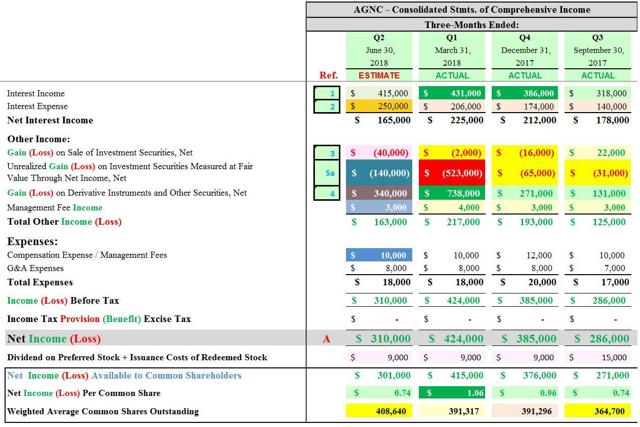
Task: Select Q1 derivative gain cell 738,000
Action: coord(452,193)
